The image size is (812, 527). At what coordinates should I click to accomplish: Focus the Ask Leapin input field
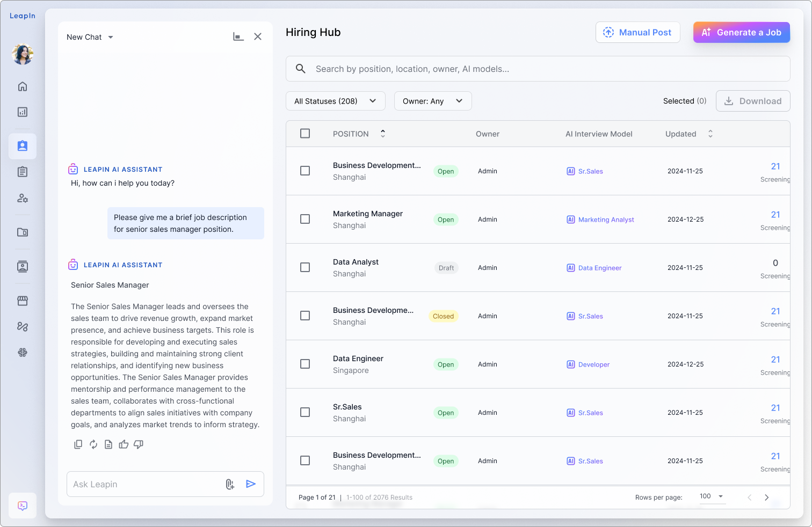coord(145,484)
